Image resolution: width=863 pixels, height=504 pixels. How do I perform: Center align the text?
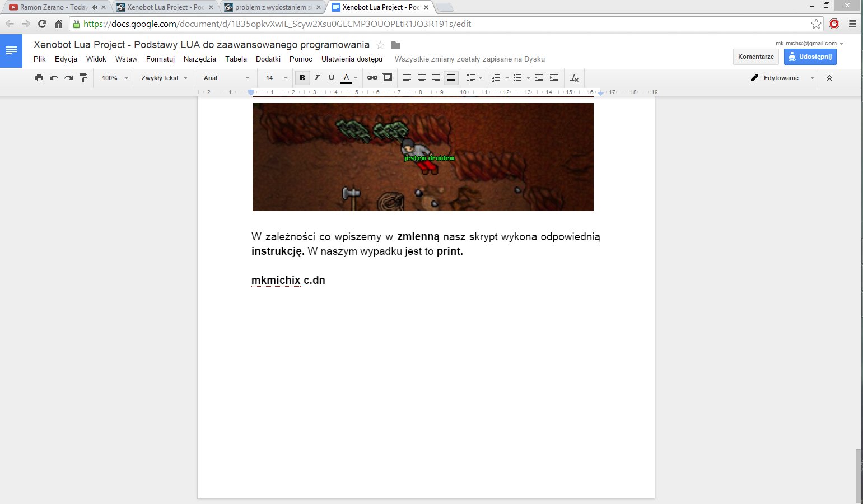coord(422,78)
